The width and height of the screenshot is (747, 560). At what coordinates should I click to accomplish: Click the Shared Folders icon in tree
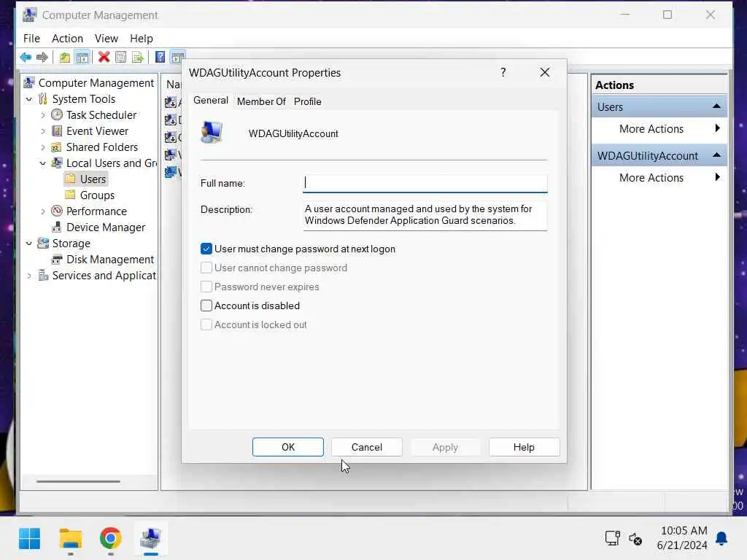pos(57,147)
